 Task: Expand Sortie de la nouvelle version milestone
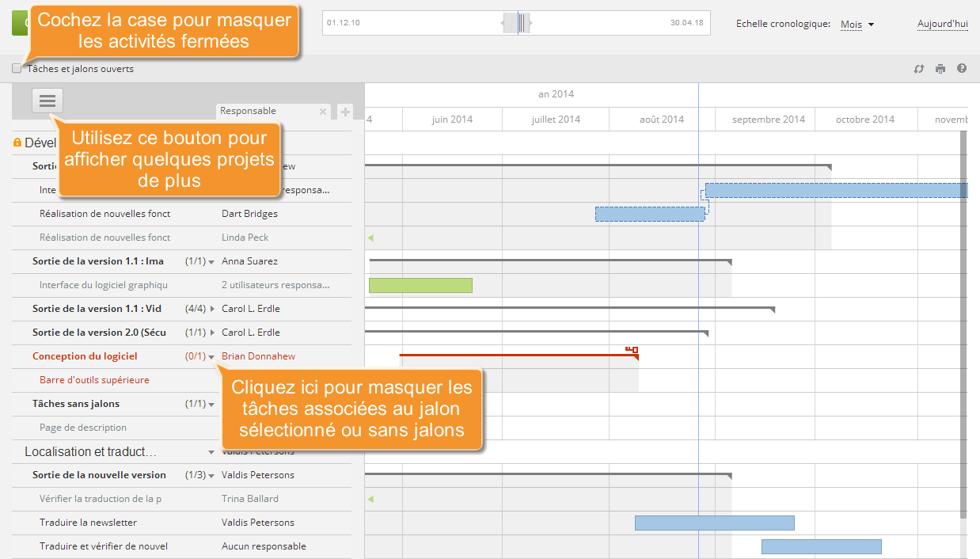coord(212,475)
